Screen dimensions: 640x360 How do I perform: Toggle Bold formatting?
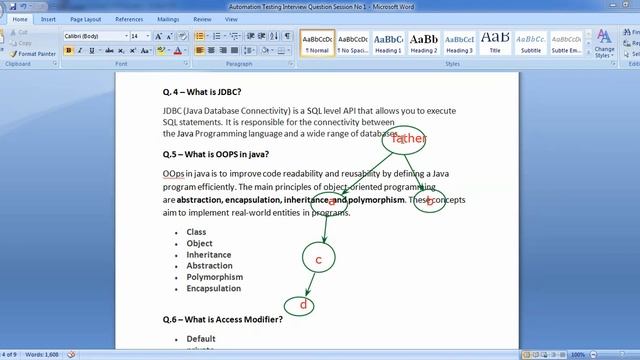pyautogui.click(x=69, y=51)
